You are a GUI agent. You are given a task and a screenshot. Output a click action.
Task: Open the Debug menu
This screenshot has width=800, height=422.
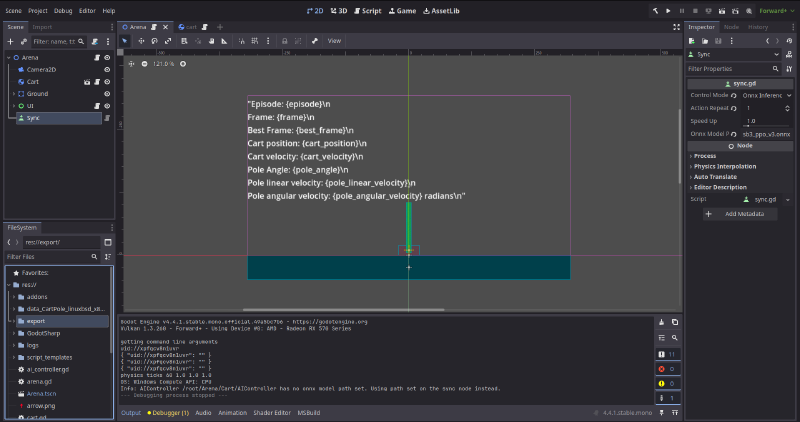point(63,10)
